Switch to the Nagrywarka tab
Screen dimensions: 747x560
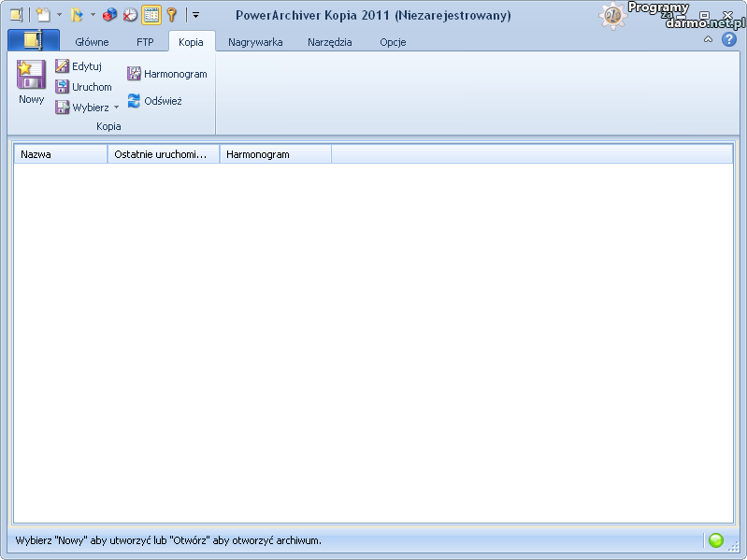pos(255,42)
